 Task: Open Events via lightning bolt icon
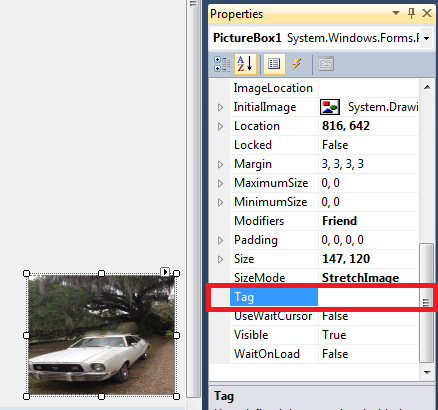[296, 64]
